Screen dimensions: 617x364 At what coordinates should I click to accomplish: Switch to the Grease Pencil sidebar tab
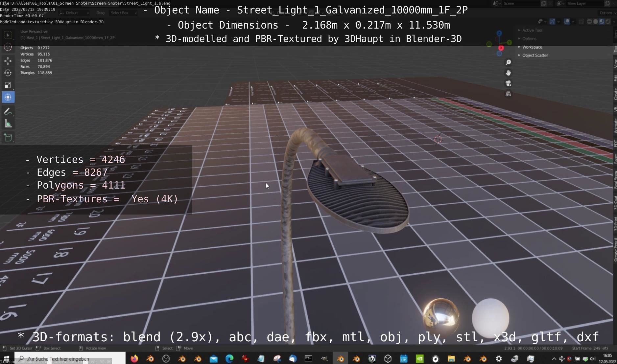pos(615,249)
